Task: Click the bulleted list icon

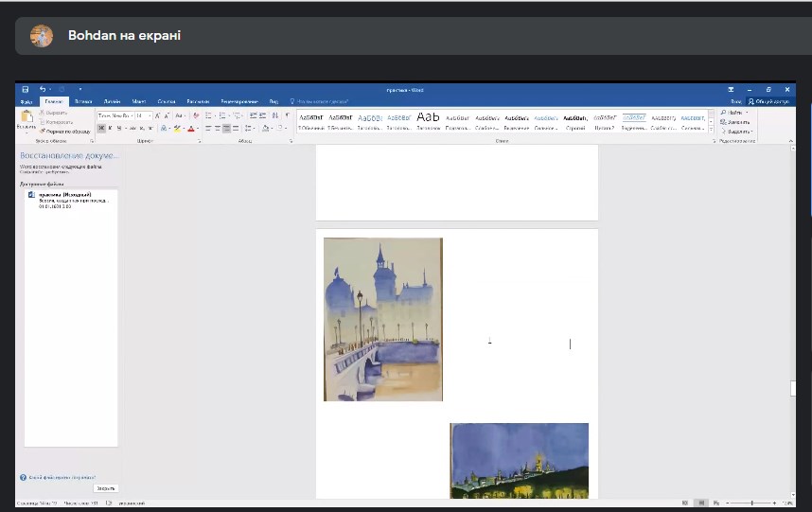Action: [x=209, y=116]
